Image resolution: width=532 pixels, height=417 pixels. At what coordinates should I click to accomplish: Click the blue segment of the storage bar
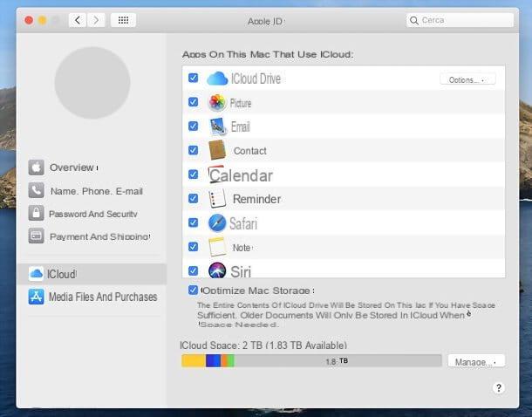(x=213, y=360)
